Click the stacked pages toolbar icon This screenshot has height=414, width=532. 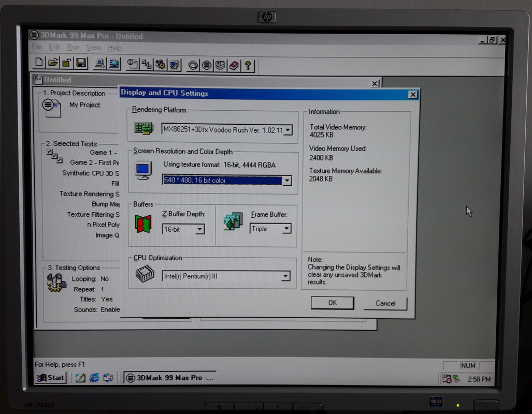tap(220, 65)
